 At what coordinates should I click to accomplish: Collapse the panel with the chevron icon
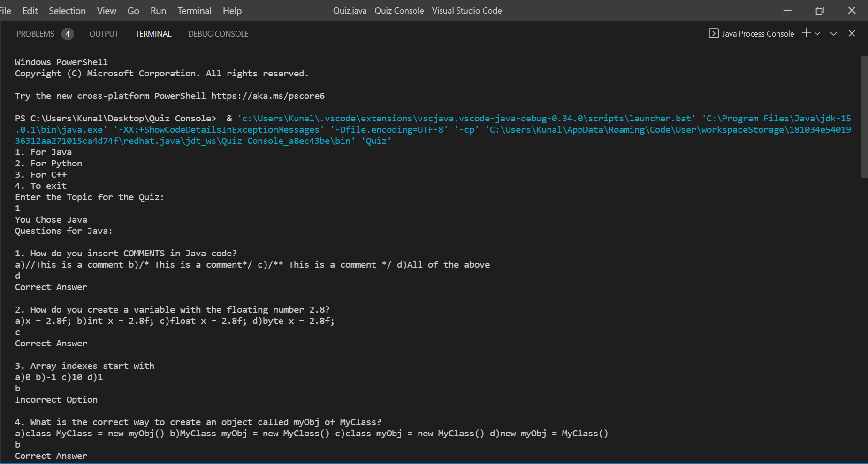point(833,33)
